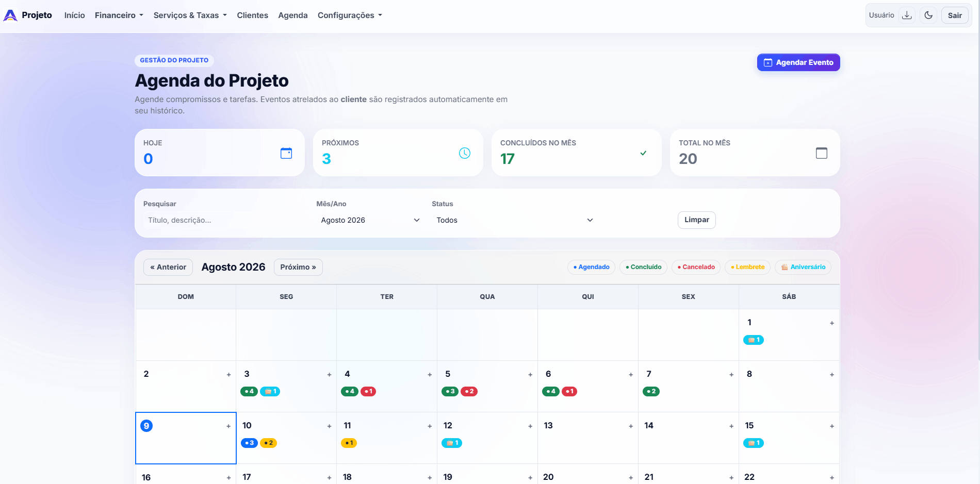The image size is (980, 484).
Task: Click the Agendado legend chip
Action: [591, 267]
